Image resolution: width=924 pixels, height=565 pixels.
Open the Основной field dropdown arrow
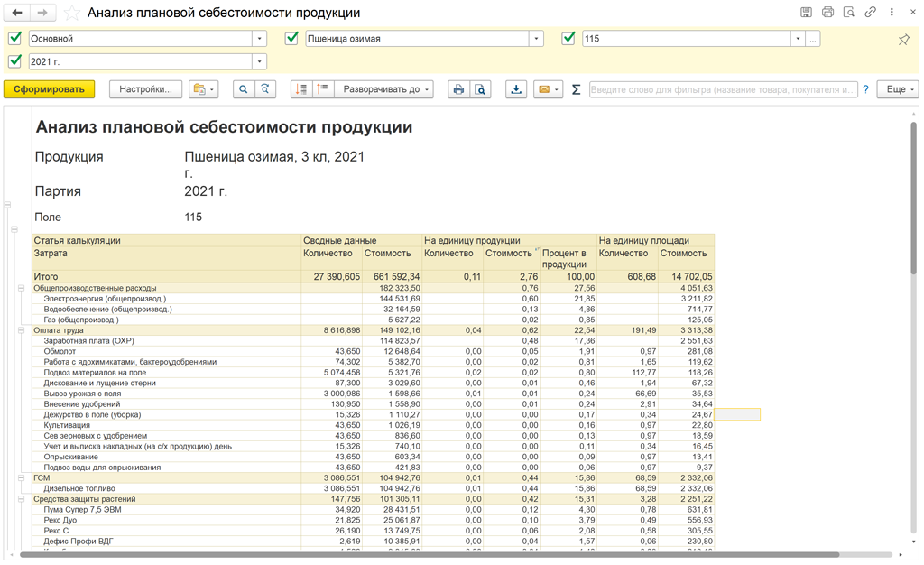260,39
